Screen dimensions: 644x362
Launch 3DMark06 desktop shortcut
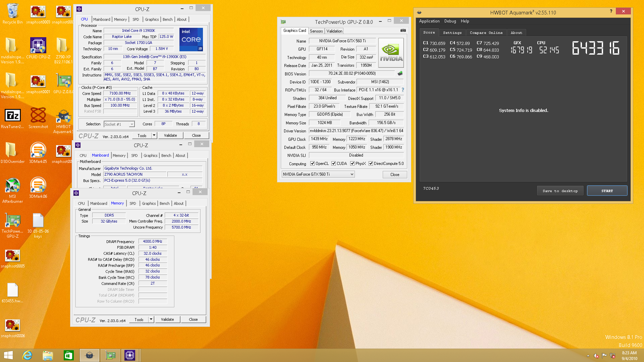tap(38, 188)
